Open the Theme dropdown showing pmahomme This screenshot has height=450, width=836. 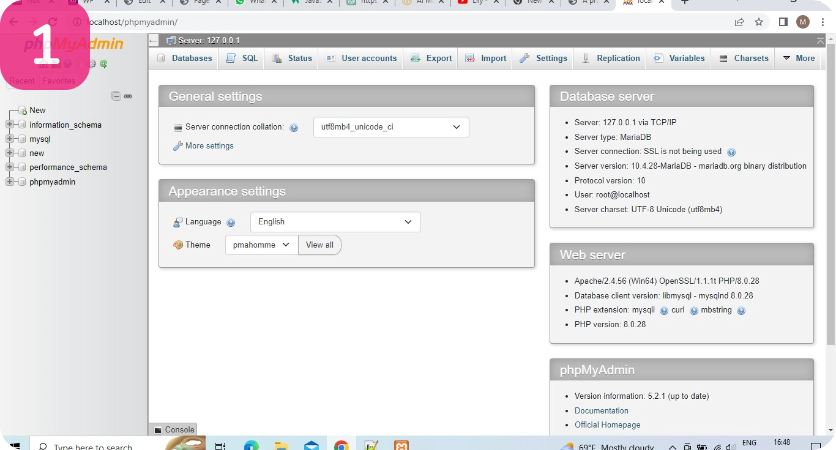pos(262,245)
